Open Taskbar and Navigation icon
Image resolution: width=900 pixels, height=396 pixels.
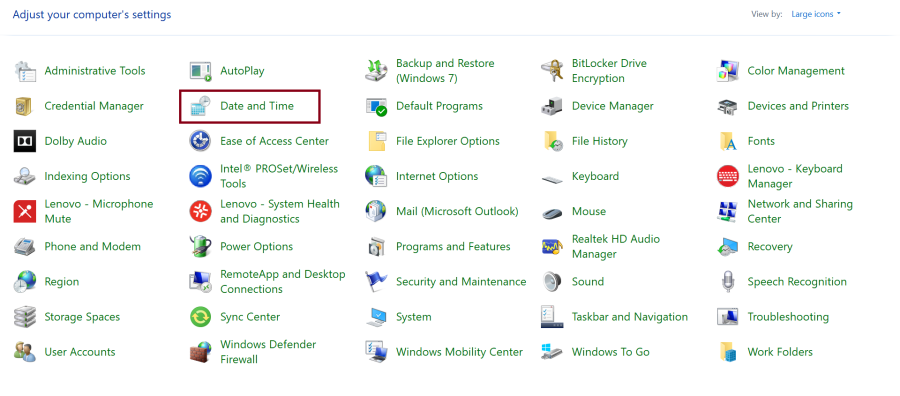pos(552,317)
